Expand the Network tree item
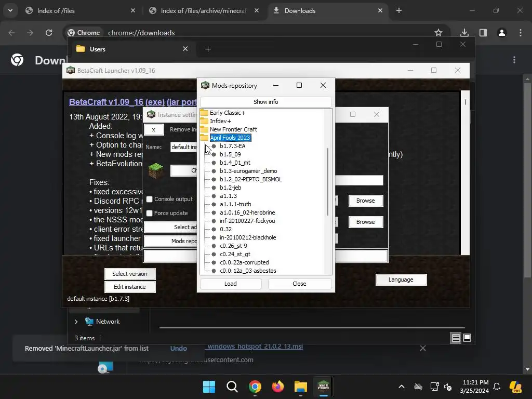The height and width of the screenshot is (399, 532). pos(76,322)
